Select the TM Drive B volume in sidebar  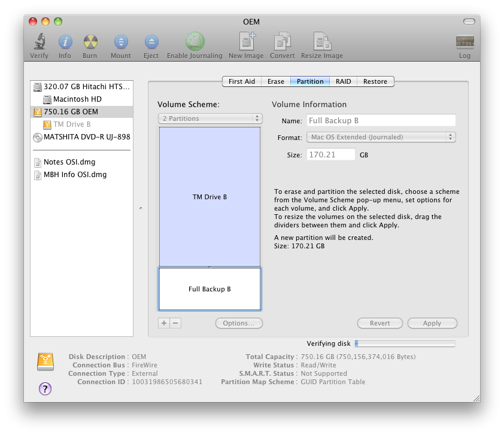[x=81, y=124]
